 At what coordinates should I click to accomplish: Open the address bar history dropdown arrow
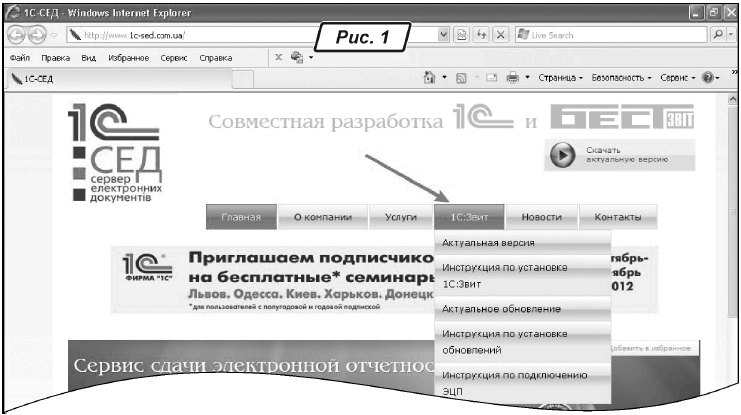(445, 35)
